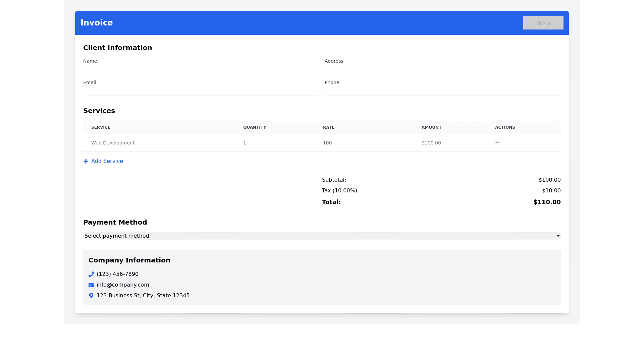
Task: Click into the Phone input field
Action: click(x=442, y=91)
